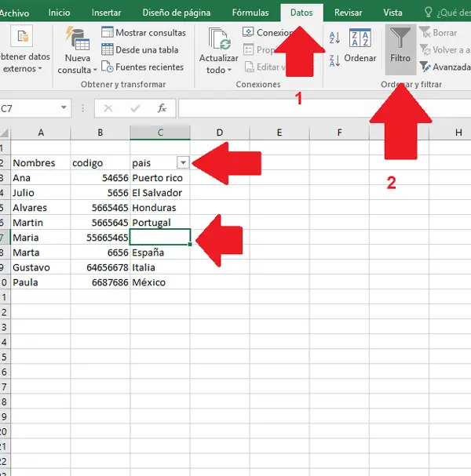Select cell with Puerto rico
The height and width of the screenshot is (476, 471).
tap(160, 177)
